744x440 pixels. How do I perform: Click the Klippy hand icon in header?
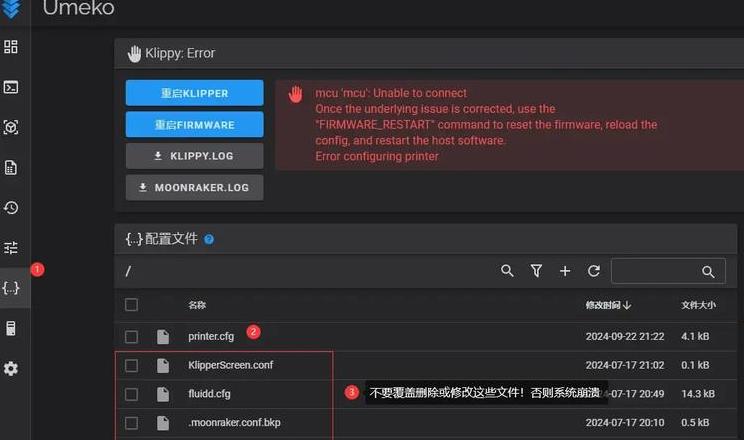point(134,54)
